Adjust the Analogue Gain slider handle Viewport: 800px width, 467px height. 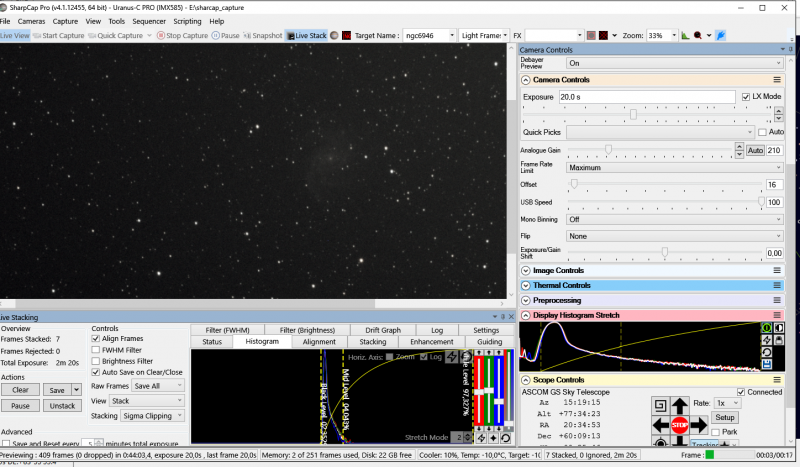click(608, 150)
